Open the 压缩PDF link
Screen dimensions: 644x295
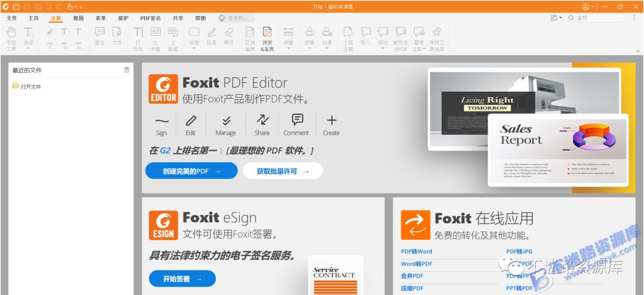pyautogui.click(x=412, y=288)
